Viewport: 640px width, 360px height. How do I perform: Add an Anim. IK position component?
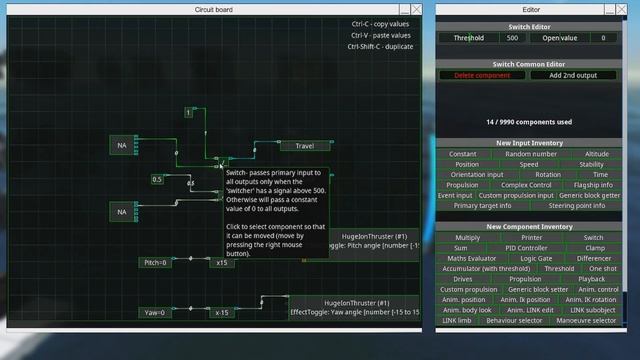(525, 300)
